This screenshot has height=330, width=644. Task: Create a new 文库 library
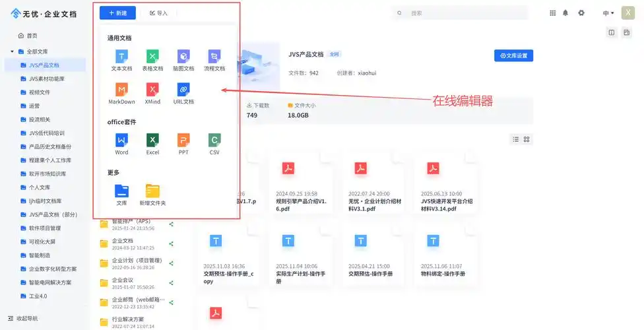121,195
